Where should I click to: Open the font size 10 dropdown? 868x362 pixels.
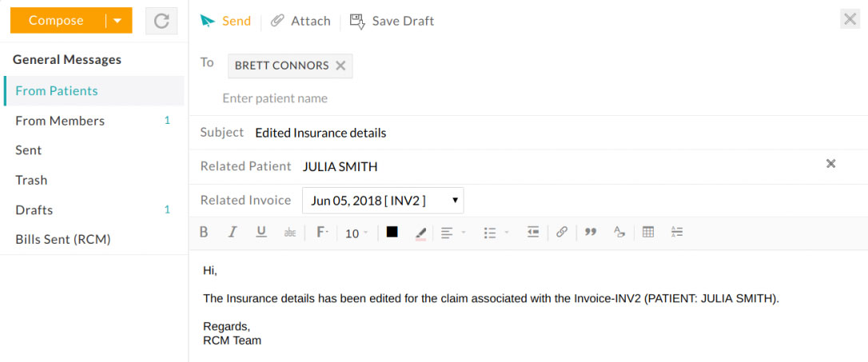(356, 233)
